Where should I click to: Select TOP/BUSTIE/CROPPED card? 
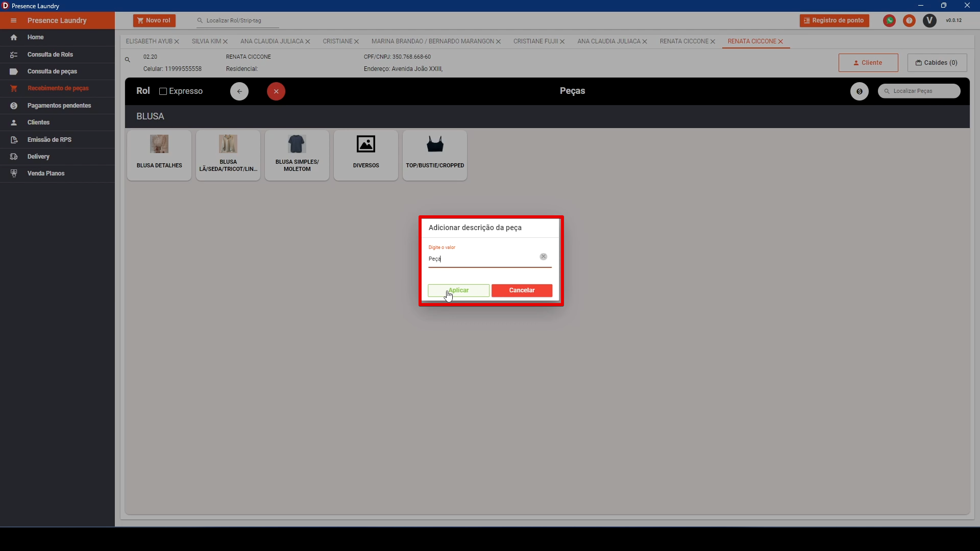(435, 155)
